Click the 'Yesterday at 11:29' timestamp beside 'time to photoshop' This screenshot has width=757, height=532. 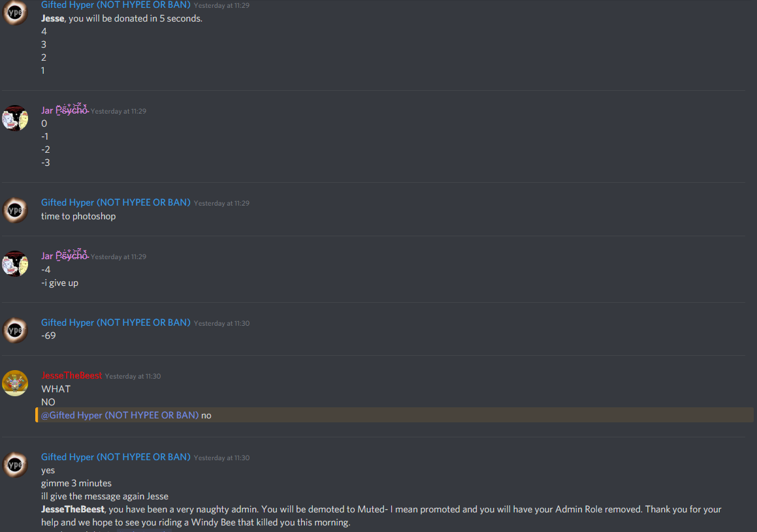pyautogui.click(x=221, y=203)
